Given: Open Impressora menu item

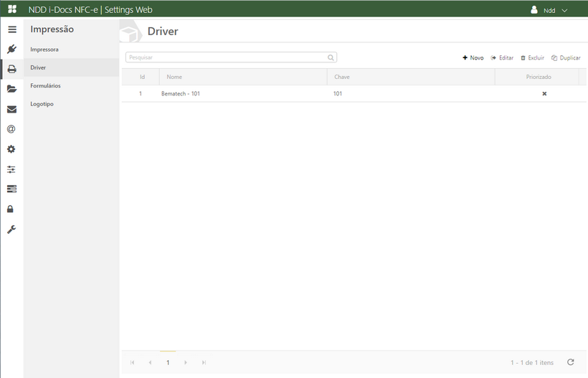Looking at the screenshot, I should point(44,49).
